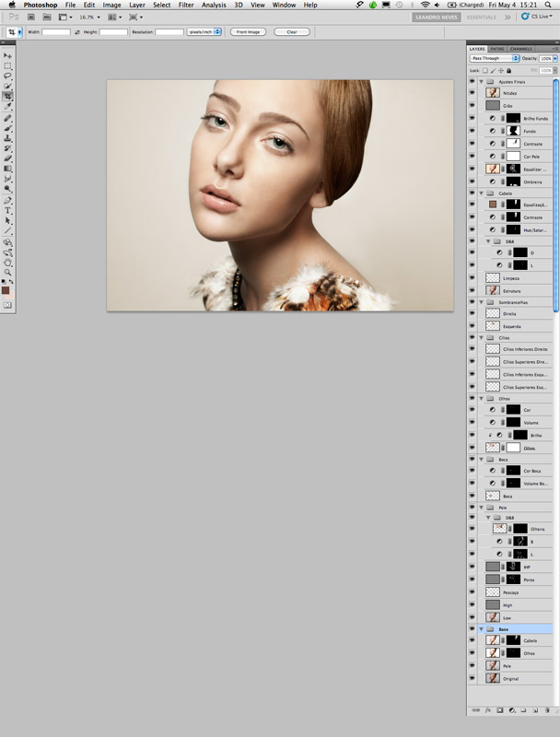
Task: Hide the Original layer
Action: point(472,679)
